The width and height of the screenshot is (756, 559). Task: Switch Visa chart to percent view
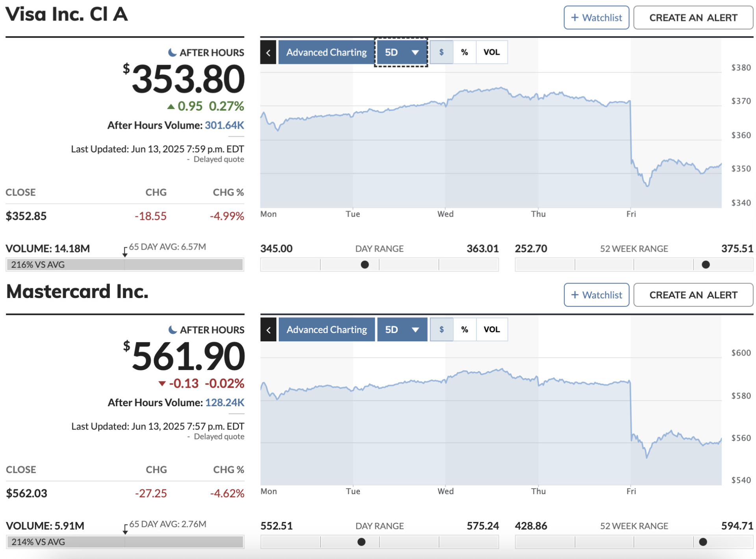(465, 52)
